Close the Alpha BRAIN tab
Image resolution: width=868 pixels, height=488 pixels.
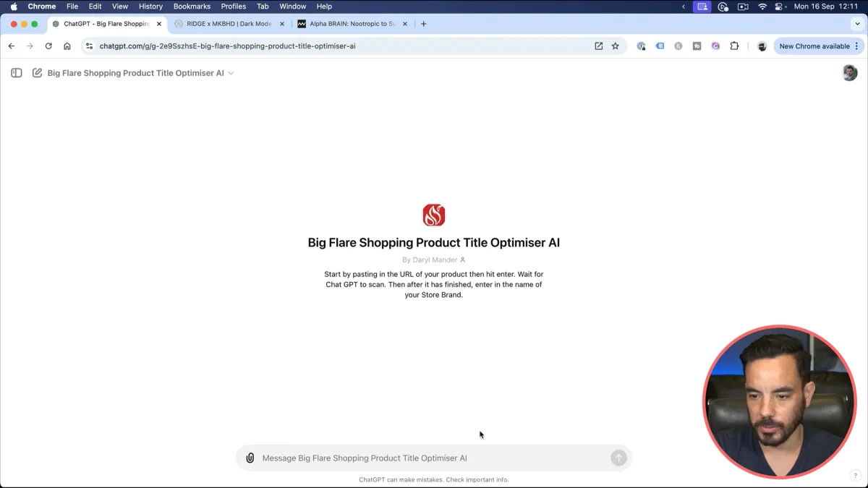pyautogui.click(x=405, y=24)
